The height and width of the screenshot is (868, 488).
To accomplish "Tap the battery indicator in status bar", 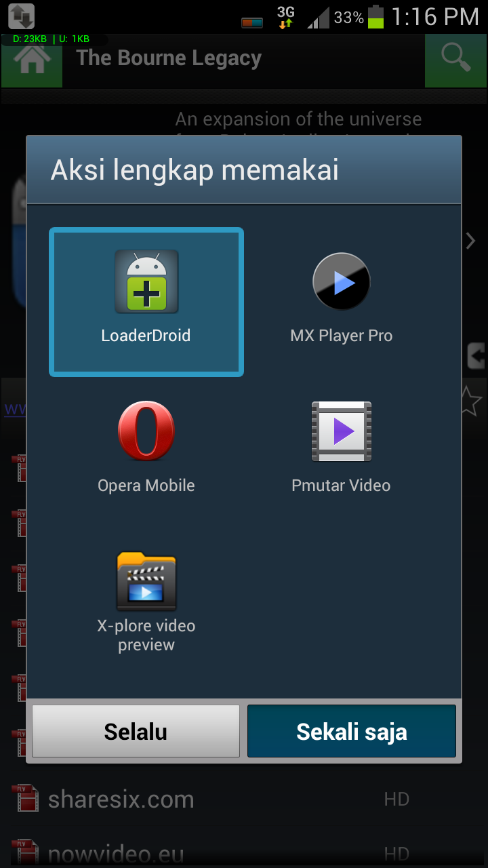I will tap(375, 17).
